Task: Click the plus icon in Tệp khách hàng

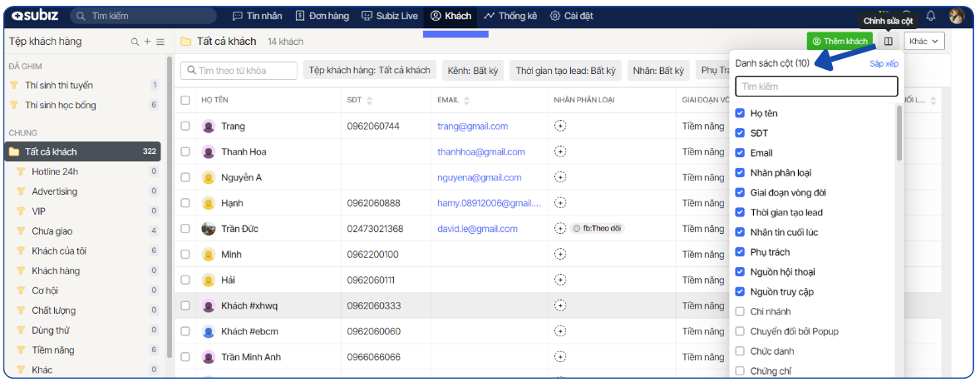Action: 147,42
